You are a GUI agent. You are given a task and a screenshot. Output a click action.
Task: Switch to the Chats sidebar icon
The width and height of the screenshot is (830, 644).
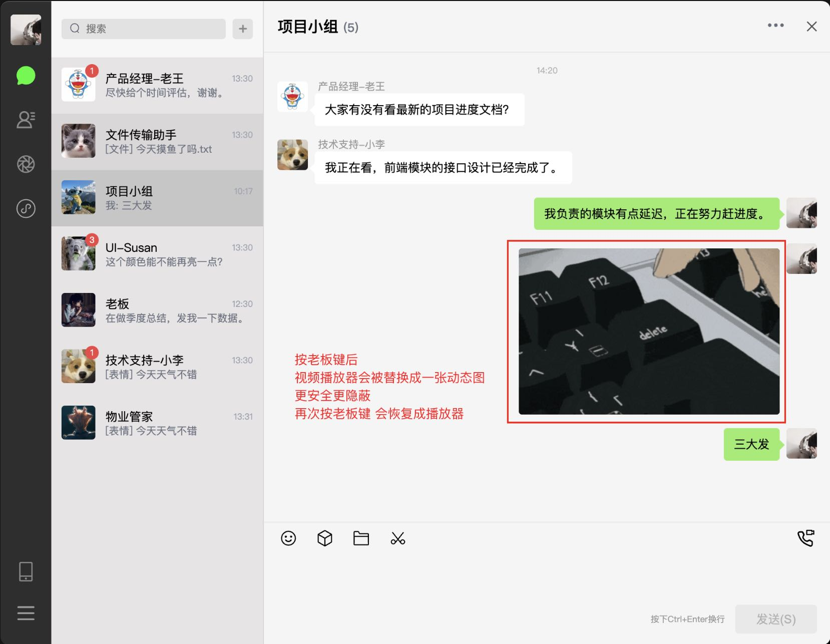pos(26,76)
